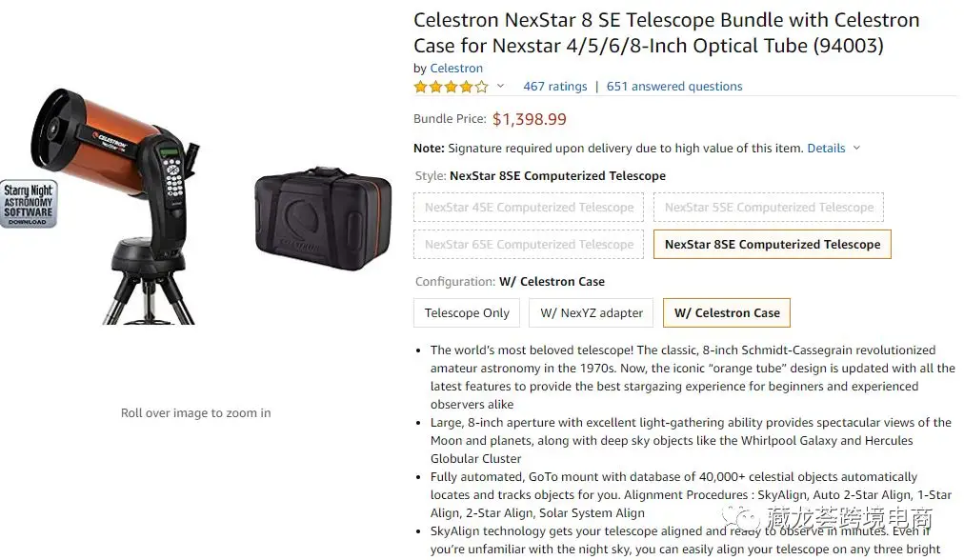
Task: Switch configuration to Telescope Only
Action: pyautogui.click(x=467, y=313)
